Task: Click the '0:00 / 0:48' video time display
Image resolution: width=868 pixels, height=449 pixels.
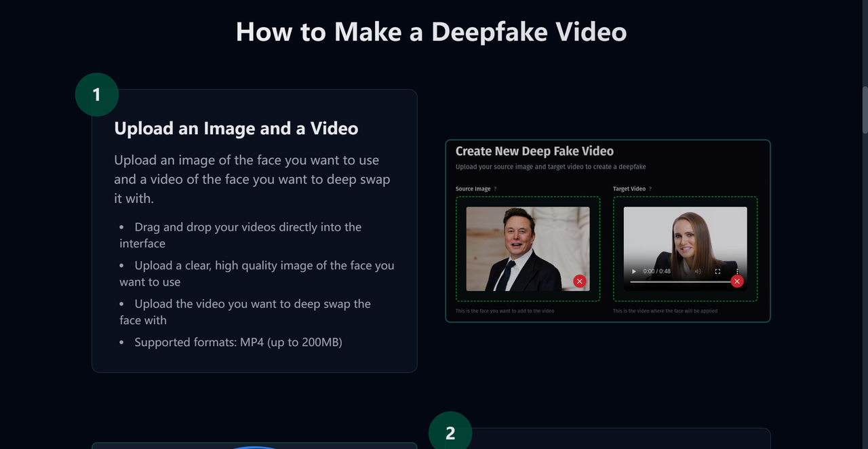Action: tap(656, 271)
